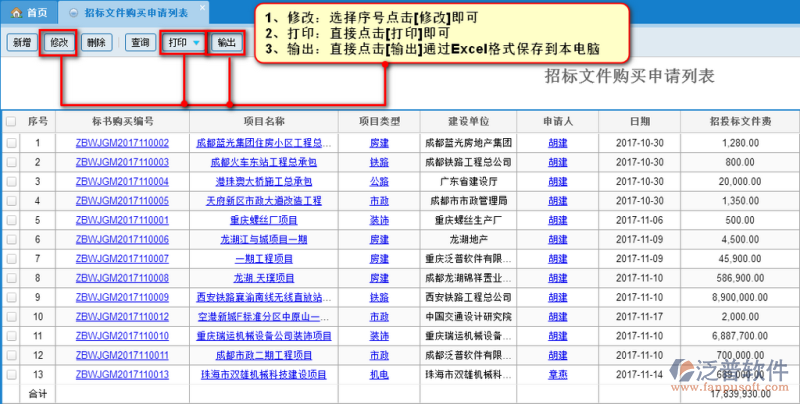
Task: Click the 新增 button
Action: tap(22, 43)
